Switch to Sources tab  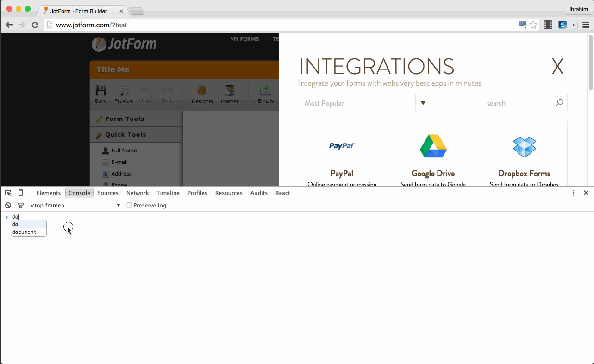click(108, 193)
